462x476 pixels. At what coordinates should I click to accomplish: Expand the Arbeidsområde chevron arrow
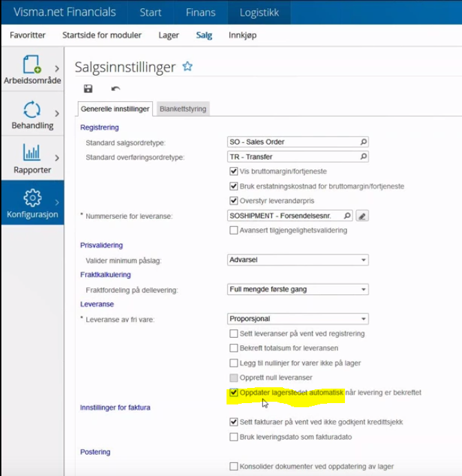[x=57, y=69]
